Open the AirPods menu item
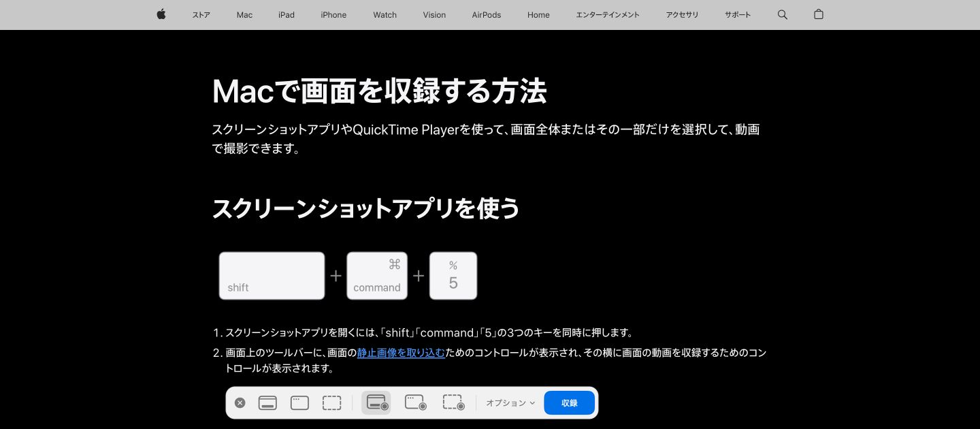 point(487,15)
